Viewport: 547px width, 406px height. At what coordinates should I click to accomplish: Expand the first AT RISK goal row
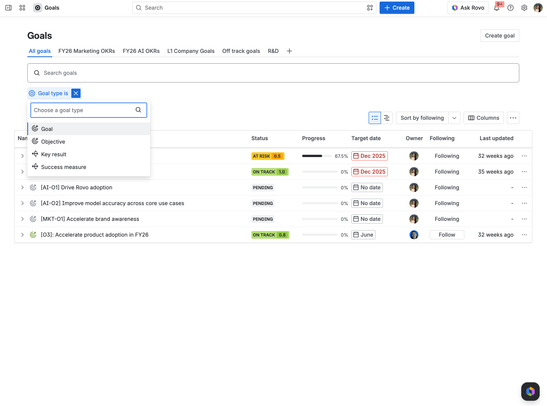tap(22, 156)
